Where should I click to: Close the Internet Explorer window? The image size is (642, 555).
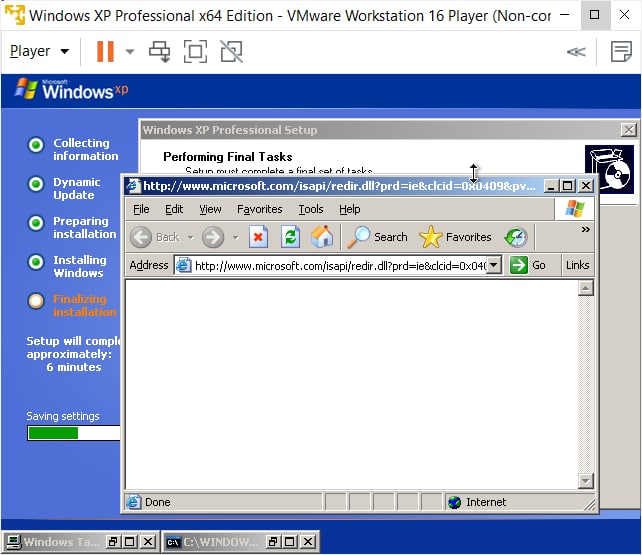(586, 186)
